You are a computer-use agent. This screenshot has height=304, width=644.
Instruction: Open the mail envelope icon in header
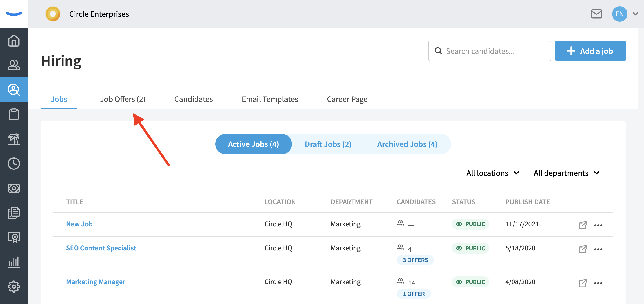[597, 14]
